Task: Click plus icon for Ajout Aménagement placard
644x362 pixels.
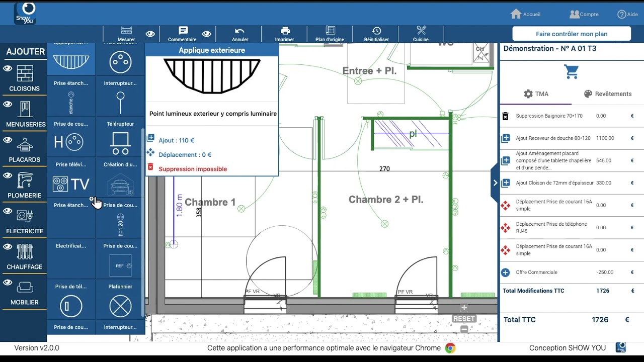Action: pyautogui.click(x=506, y=161)
